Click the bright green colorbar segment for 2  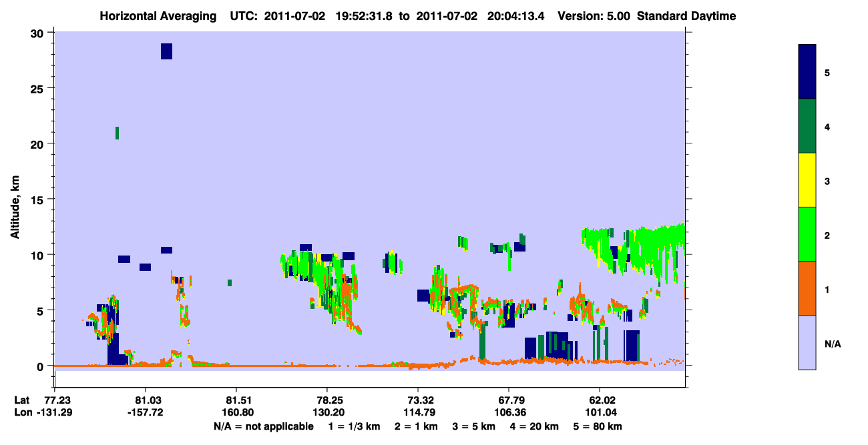pyautogui.click(x=807, y=234)
